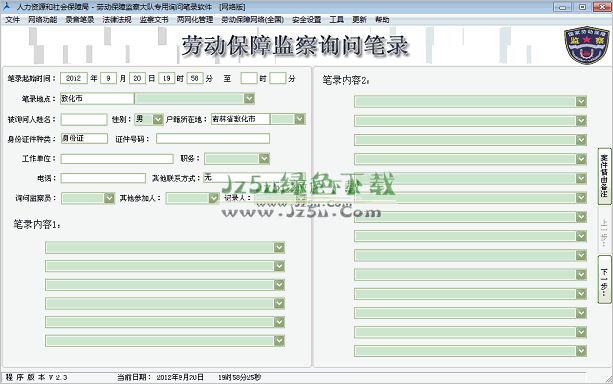Maximize the application window

click(582, 7)
